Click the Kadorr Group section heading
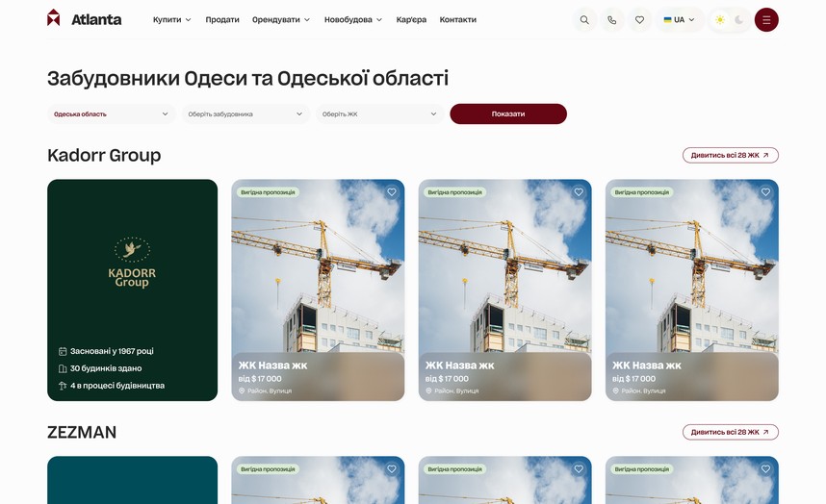Image resolution: width=826 pixels, height=504 pixels. 104,156
